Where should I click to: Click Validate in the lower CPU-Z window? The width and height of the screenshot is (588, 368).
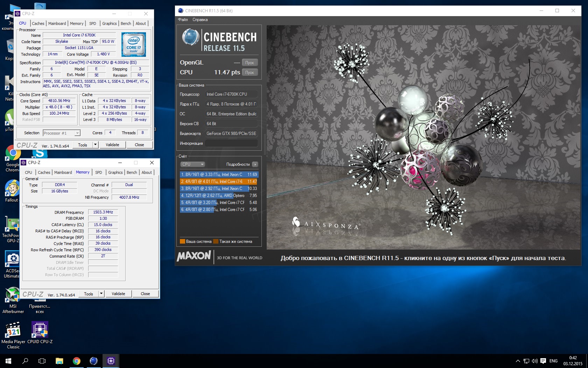[x=118, y=294]
